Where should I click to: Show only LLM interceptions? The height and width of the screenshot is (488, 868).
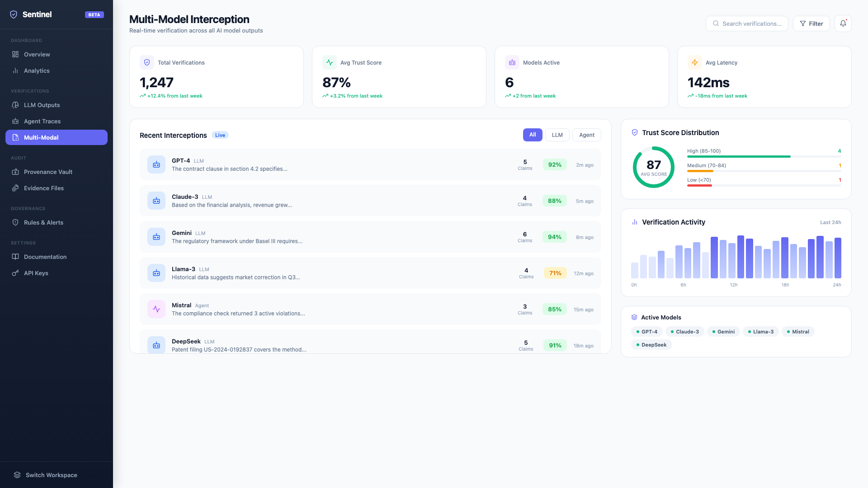(557, 135)
